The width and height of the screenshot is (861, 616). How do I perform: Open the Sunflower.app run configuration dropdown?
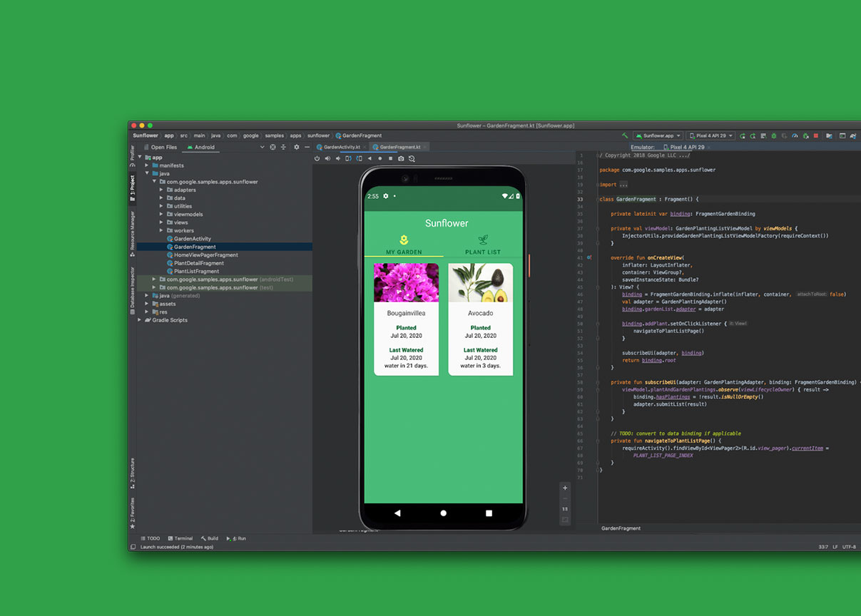coord(658,135)
